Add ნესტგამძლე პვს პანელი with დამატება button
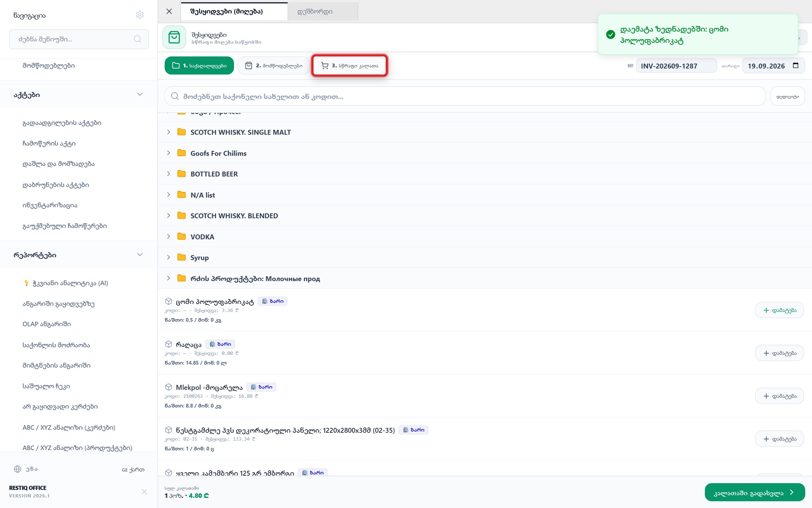This screenshot has width=812, height=508. pyautogui.click(x=779, y=439)
